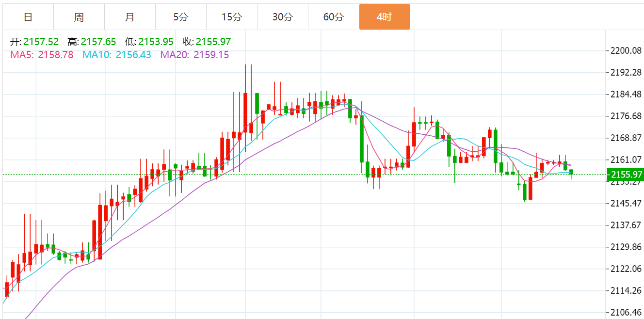Image resolution: width=644 pixels, height=319 pixels.
Task: Click the 2176.68 price axis label
Action: click(627, 116)
